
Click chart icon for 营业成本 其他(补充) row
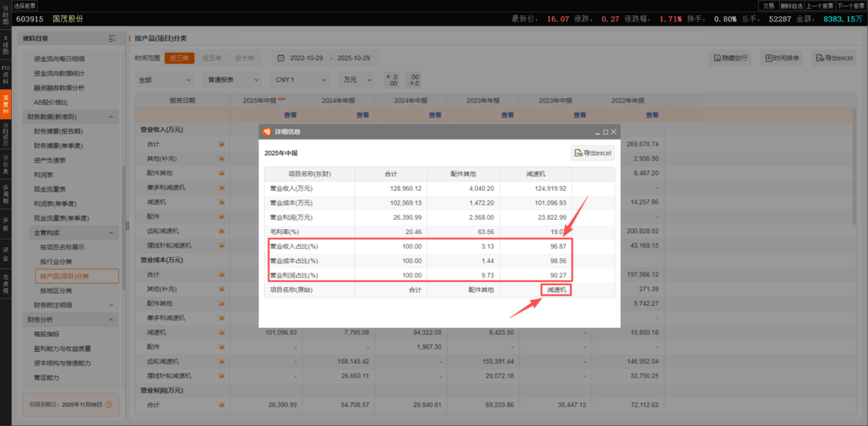click(221, 289)
